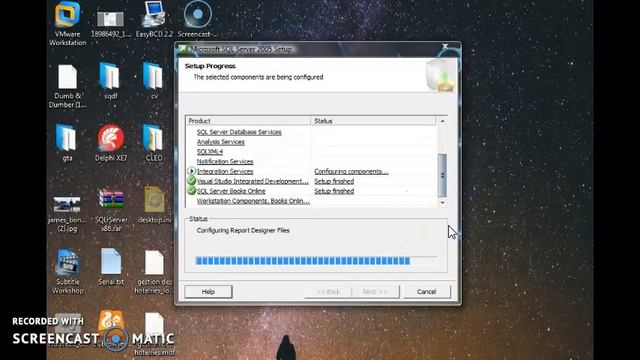The height and width of the screenshot is (360, 640).
Task: Click the Configuring components status link
Action: coord(351,171)
